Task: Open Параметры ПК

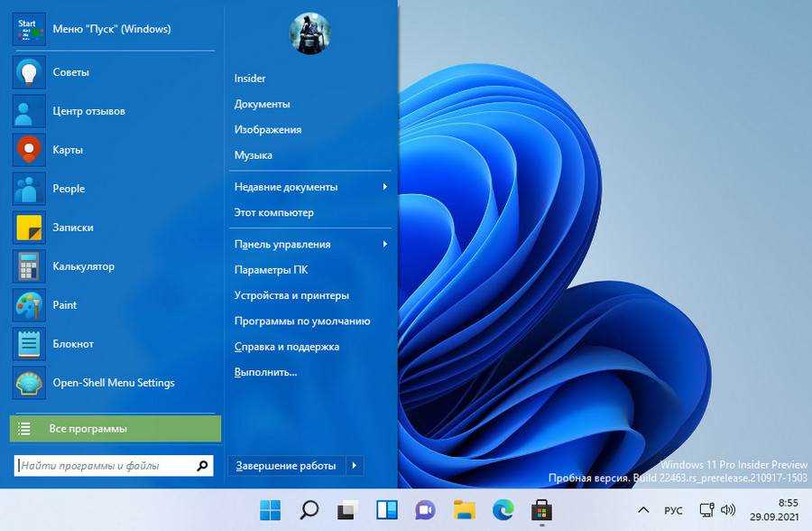Action: click(x=271, y=270)
